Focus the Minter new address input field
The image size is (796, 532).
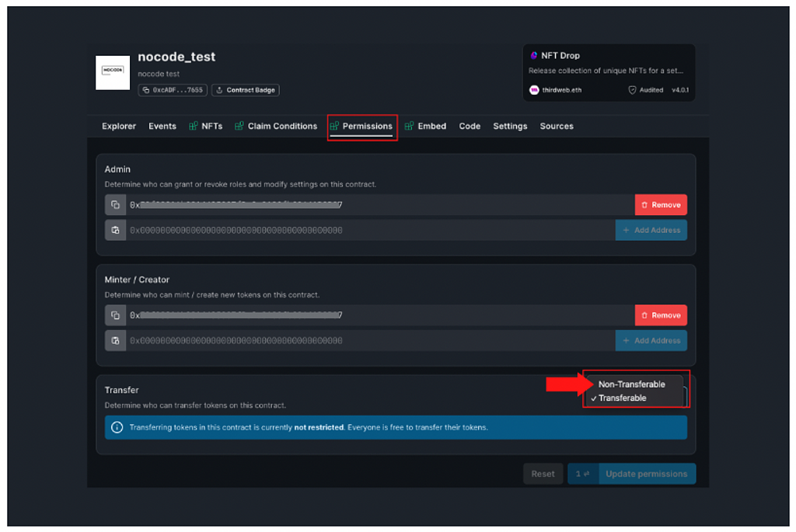[x=369, y=341]
